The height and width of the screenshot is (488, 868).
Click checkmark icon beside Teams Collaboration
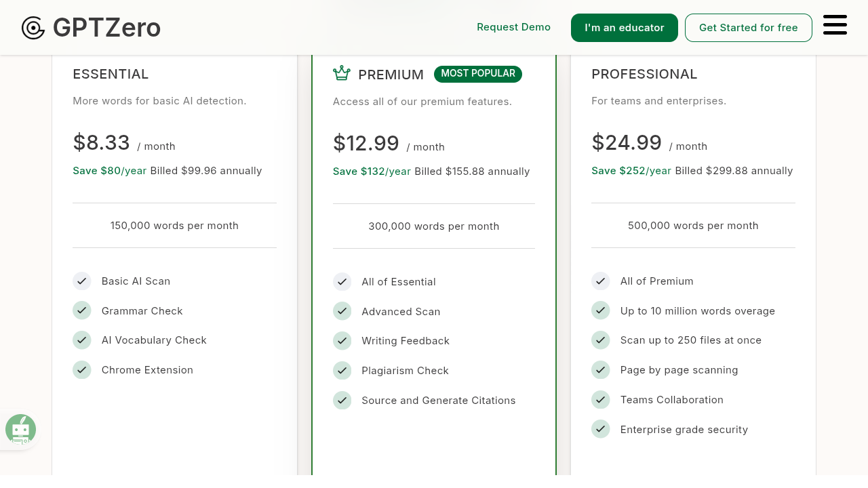point(601,399)
